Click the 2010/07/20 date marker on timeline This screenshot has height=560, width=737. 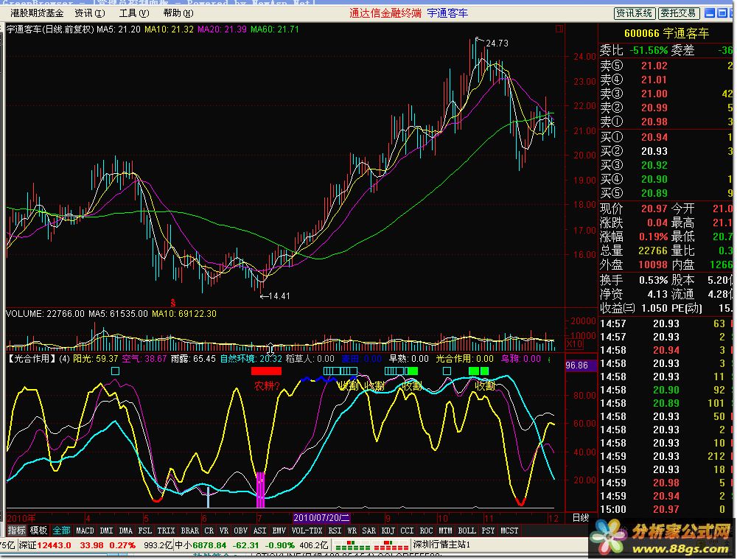(321, 518)
